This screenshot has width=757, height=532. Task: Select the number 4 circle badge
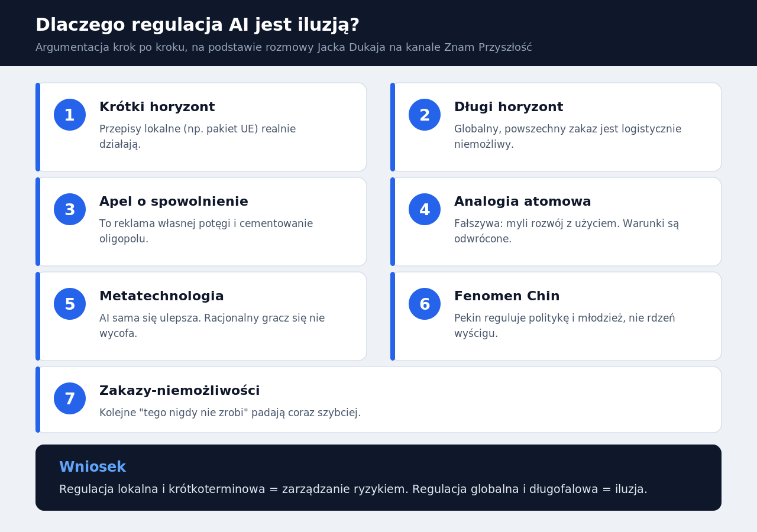click(x=425, y=209)
